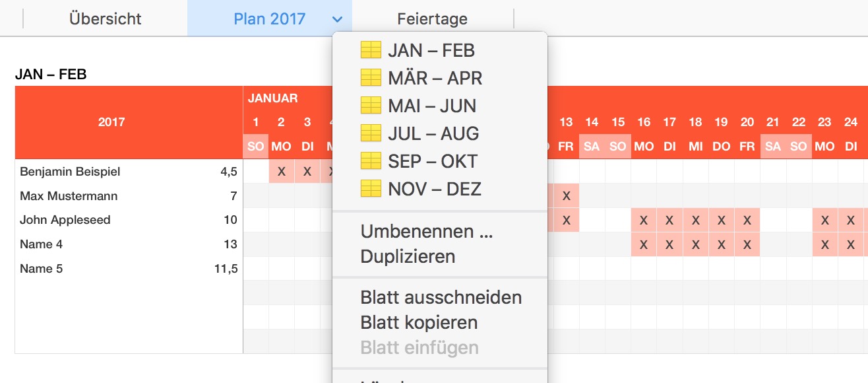Click the NOV – DEZ table icon
Image resolution: width=868 pixels, height=383 pixels.
371,189
